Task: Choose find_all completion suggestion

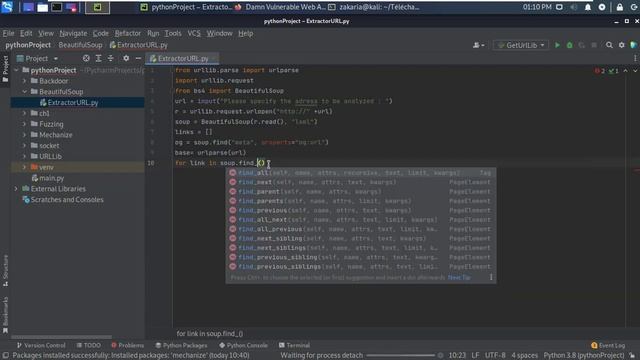Action: (361, 173)
